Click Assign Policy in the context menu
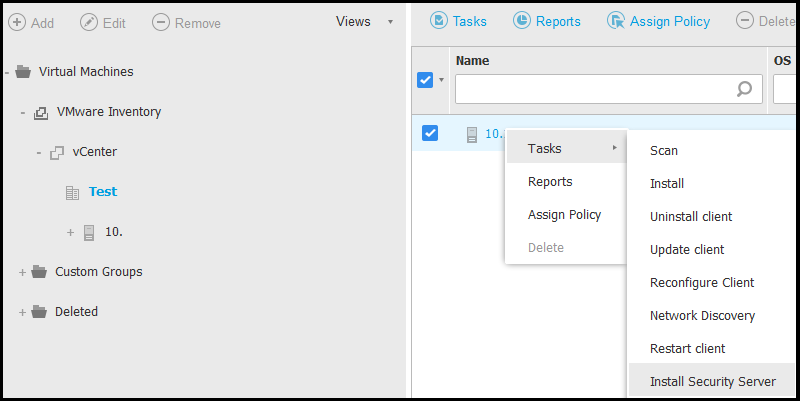800x401 pixels. 564,214
